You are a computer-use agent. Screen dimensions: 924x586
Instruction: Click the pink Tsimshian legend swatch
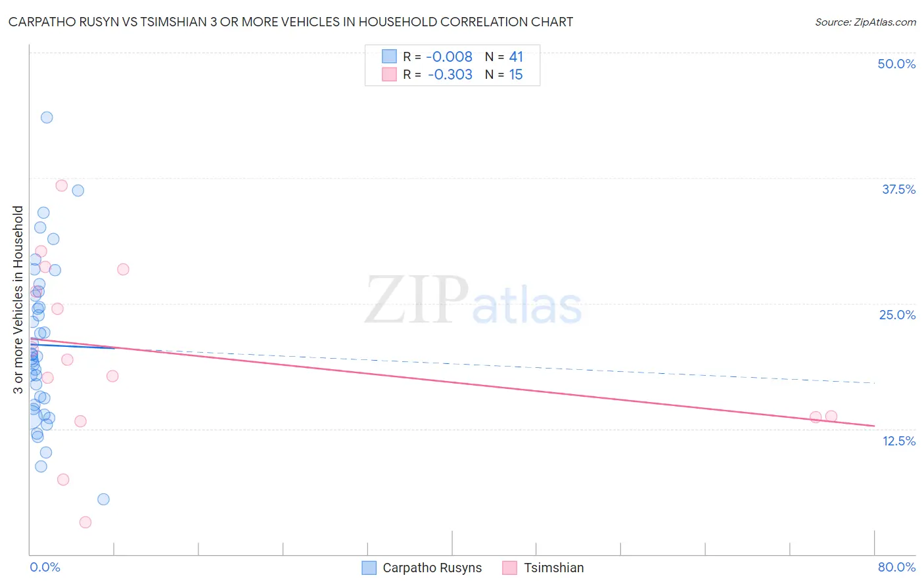(x=510, y=568)
